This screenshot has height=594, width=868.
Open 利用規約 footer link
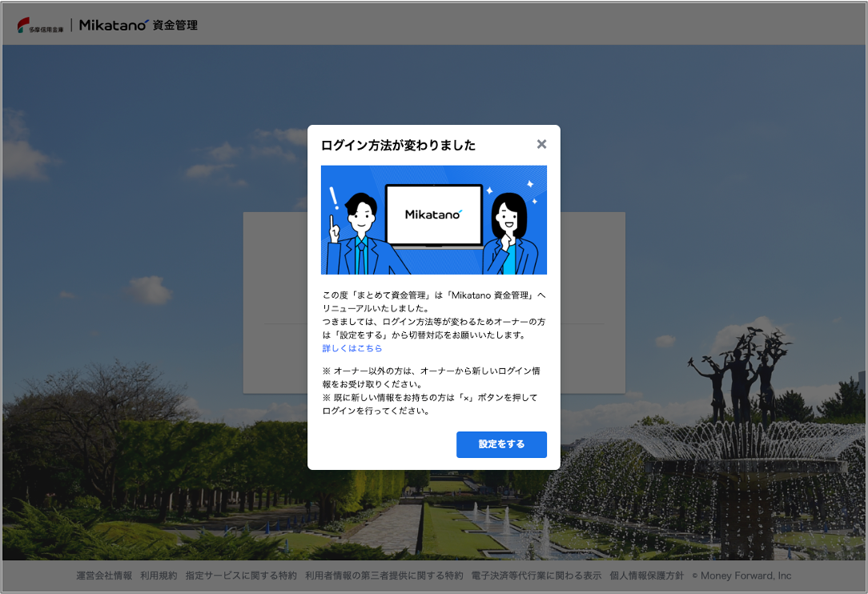click(x=159, y=576)
